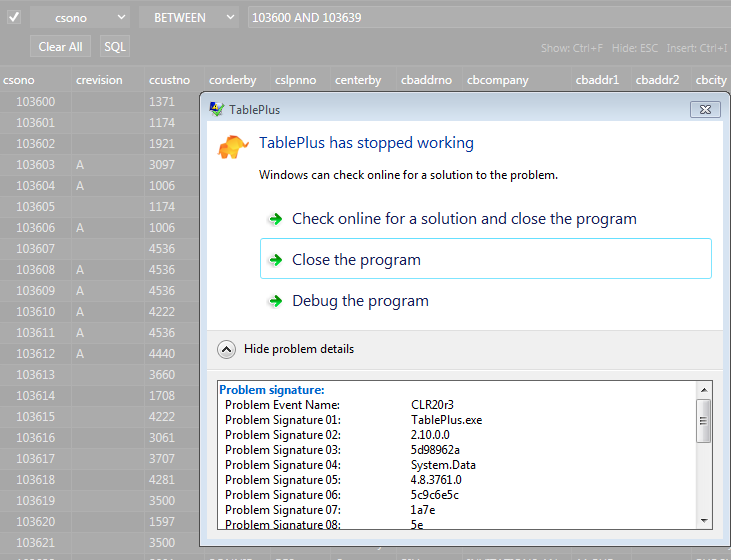The width and height of the screenshot is (731, 560).
Task: Close the TablePlus error dialog
Action: pos(705,110)
